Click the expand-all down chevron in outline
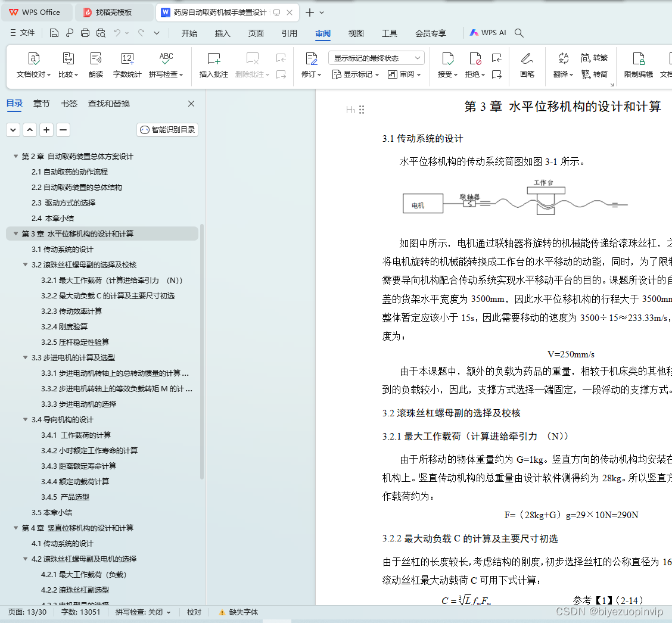The width and height of the screenshot is (672, 623). 13,130
